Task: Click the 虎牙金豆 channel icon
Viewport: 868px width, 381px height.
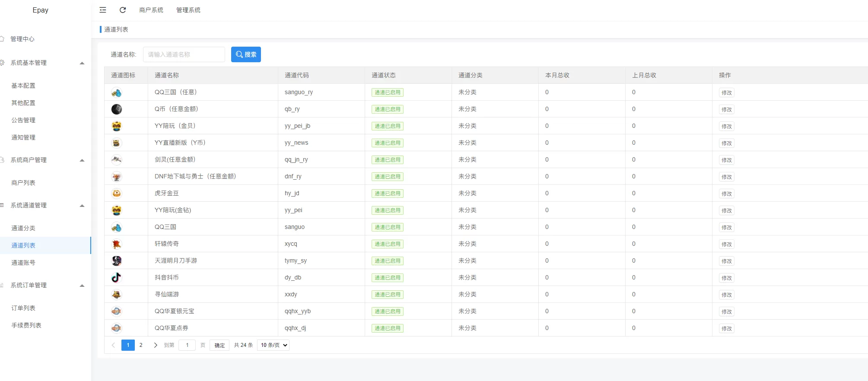Action: 116,194
